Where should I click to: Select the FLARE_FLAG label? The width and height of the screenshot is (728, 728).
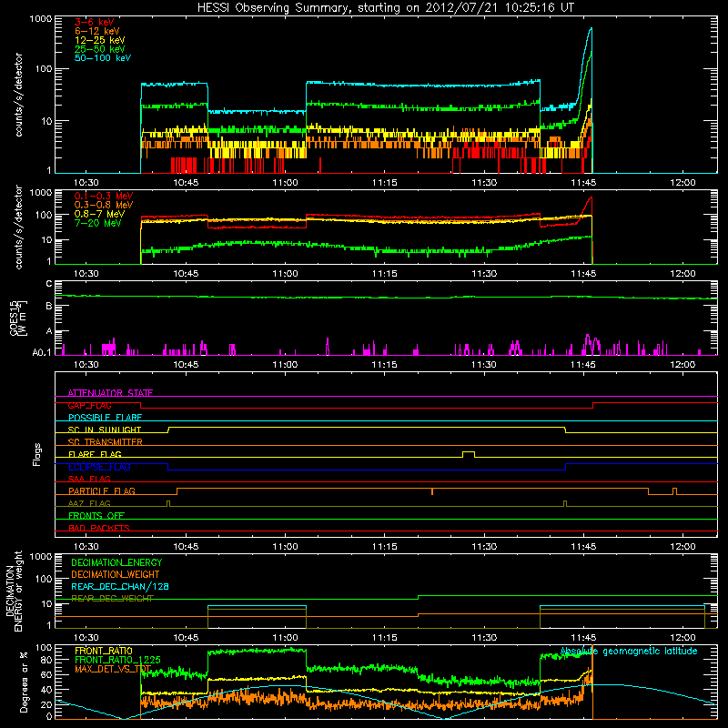95,454
